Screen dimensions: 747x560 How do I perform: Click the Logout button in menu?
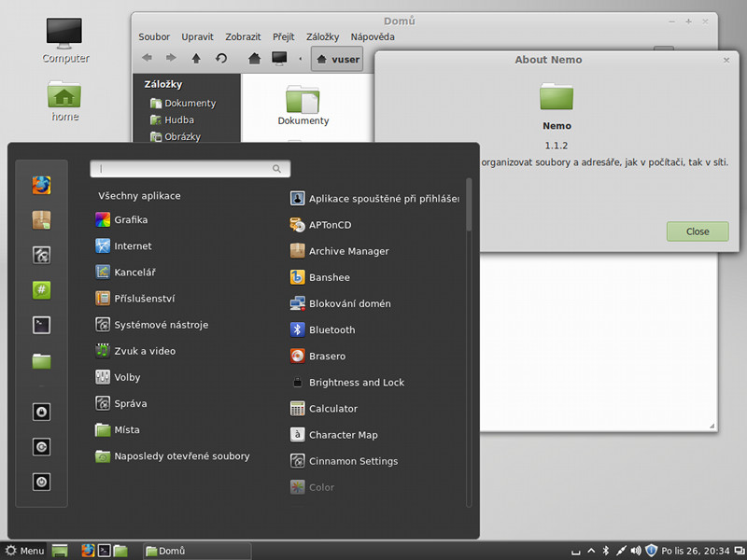click(x=41, y=447)
